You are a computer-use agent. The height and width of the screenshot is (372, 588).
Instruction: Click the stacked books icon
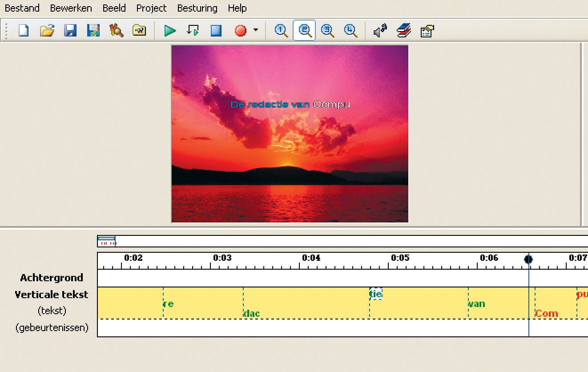404,31
